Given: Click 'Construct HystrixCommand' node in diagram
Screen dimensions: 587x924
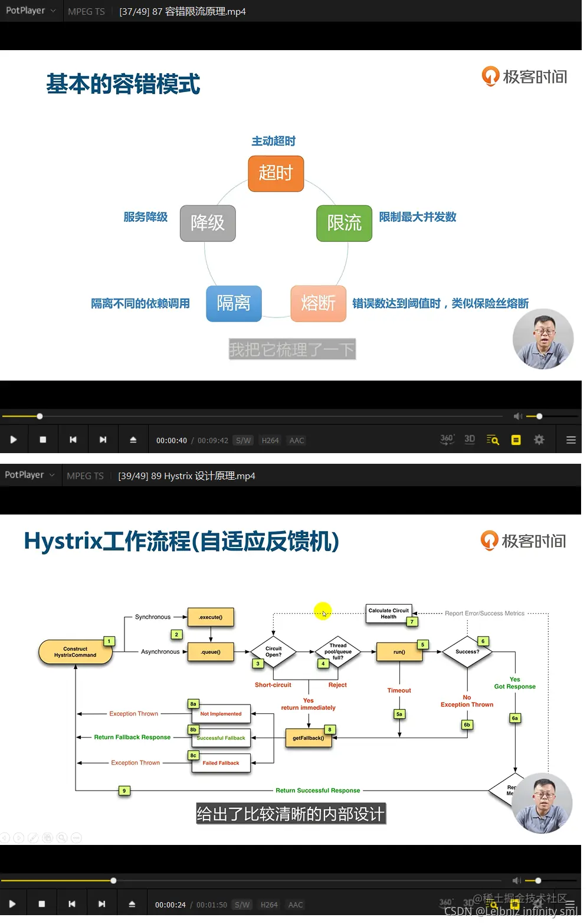Looking at the screenshot, I should point(76,652).
